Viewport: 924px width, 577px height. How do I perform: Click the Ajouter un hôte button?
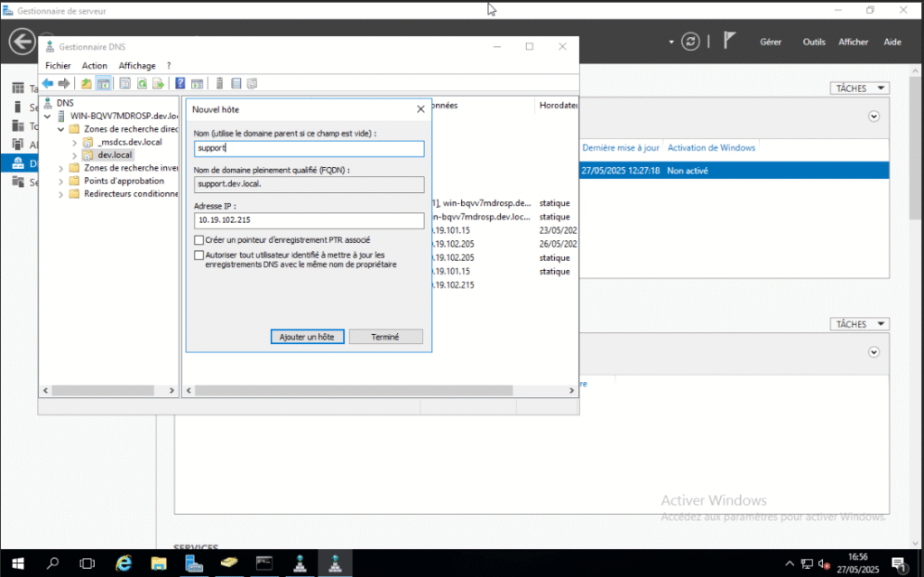click(307, 337)
